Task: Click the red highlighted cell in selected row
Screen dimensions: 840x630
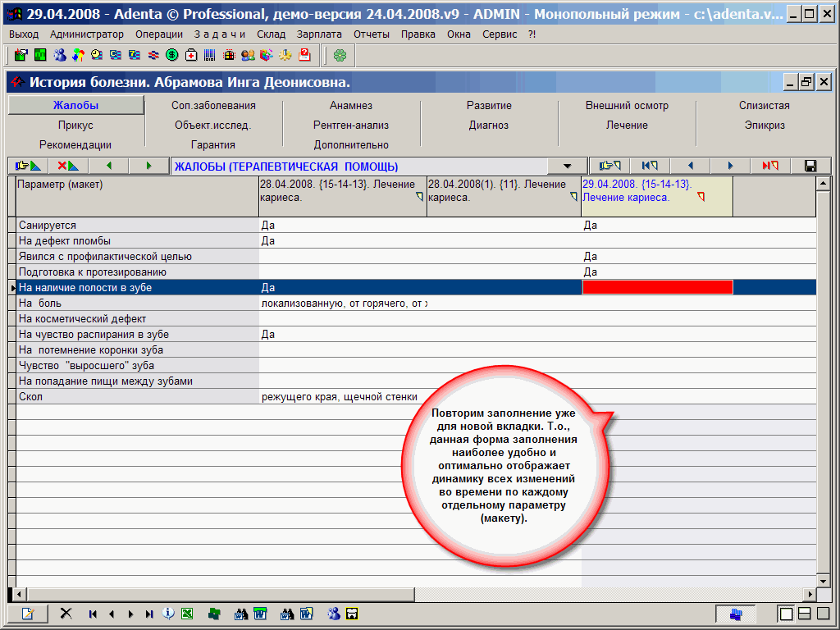Action: click(x=656, y=287)
